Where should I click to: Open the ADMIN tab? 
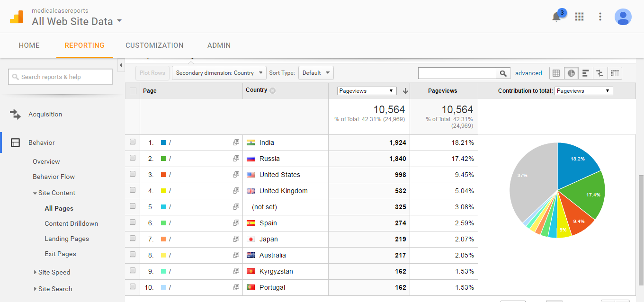point(219,45)
